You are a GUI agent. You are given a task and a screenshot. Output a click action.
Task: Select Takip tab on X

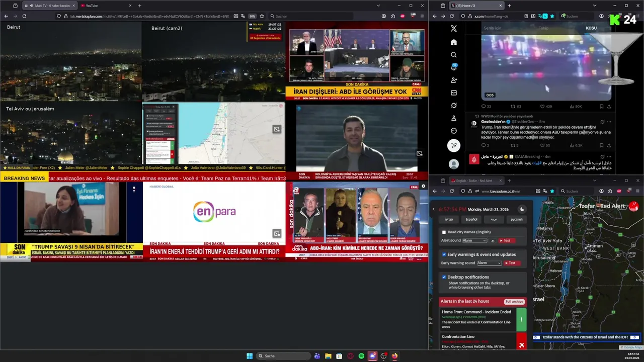[x=543, y=28]
